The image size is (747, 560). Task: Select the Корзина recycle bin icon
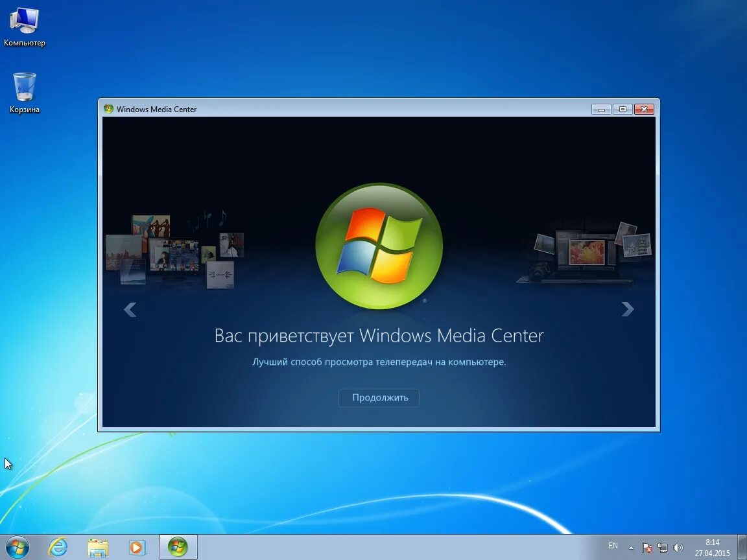24,93
